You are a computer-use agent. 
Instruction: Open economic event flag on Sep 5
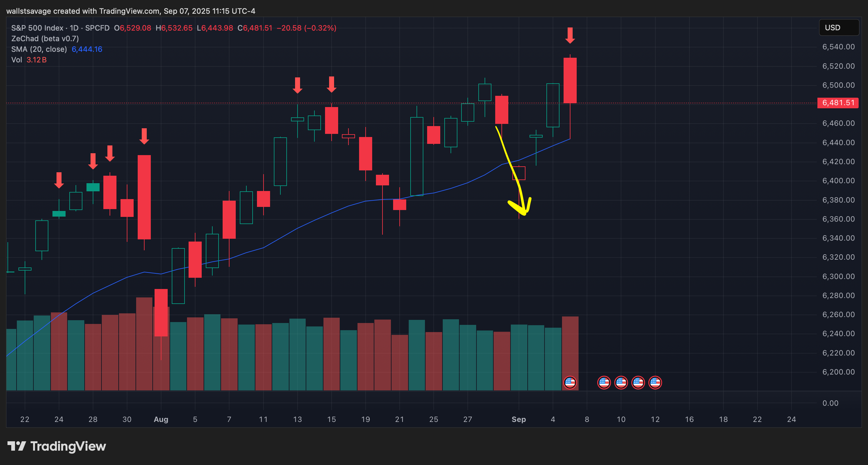tap(570, 383)
